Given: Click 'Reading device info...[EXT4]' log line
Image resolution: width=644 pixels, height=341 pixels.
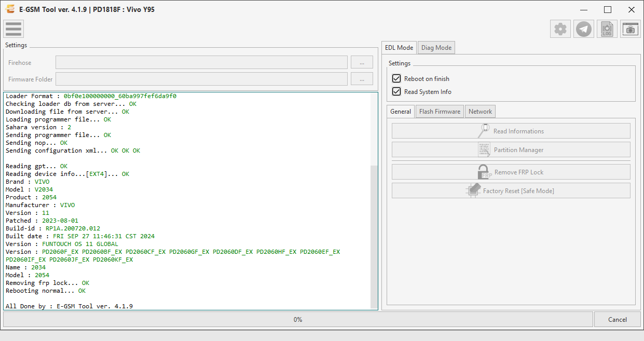Looking at the screenshot, I should click(x=67, y=174).
